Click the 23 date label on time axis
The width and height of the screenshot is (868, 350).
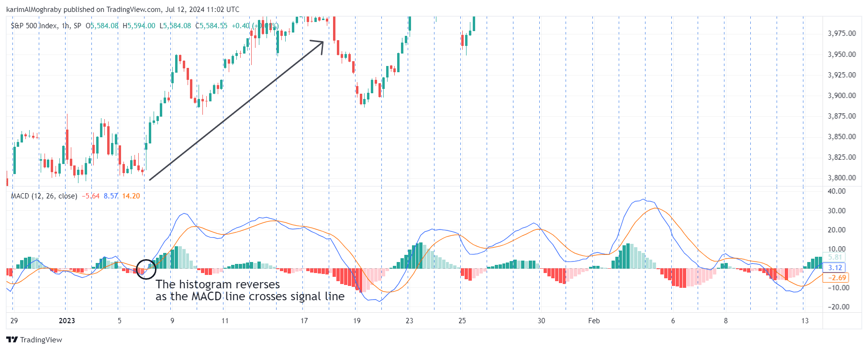tap(410, 321)
